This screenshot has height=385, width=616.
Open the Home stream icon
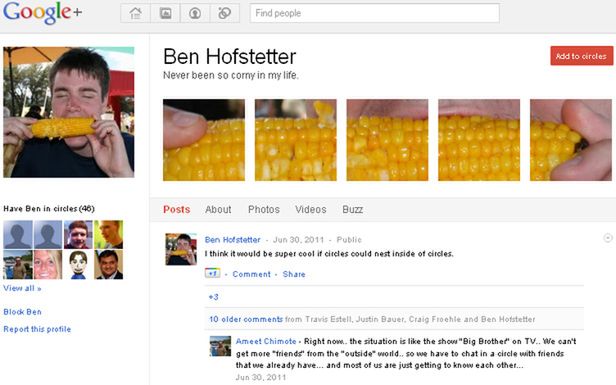click(x=136, y=13)
